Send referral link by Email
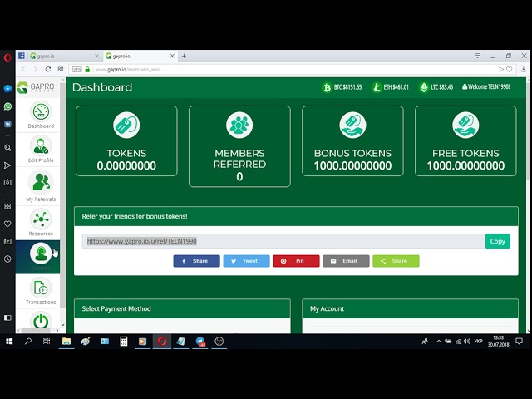The image size is (532, 399). pos(346,261)
